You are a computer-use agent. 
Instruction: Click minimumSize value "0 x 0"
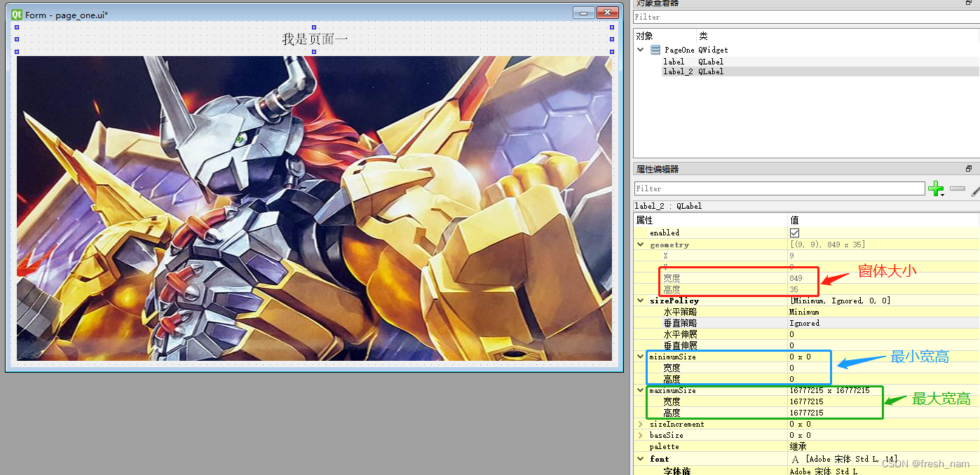click(800, 357)
